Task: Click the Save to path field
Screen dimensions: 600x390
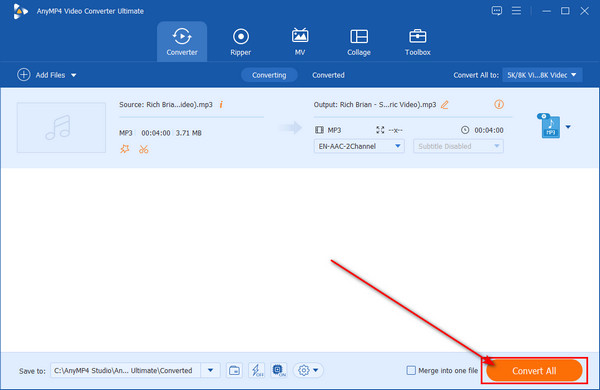Action: 126,370
